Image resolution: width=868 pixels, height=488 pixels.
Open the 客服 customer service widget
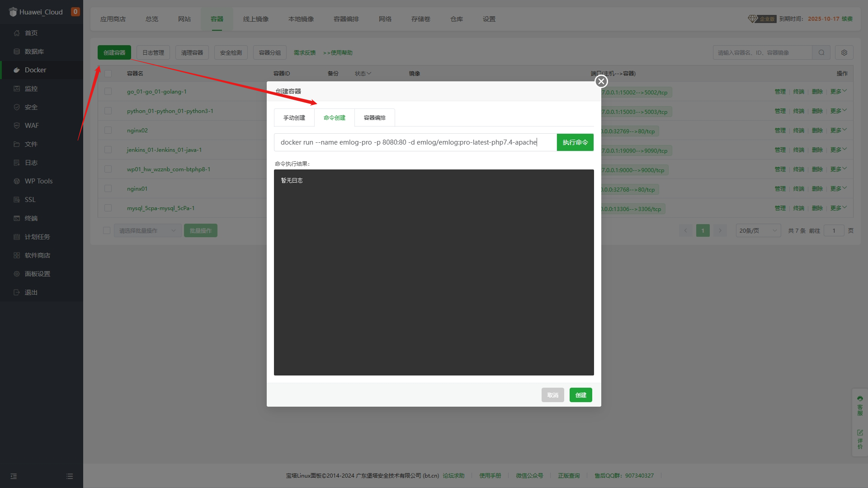click(860, 406)
